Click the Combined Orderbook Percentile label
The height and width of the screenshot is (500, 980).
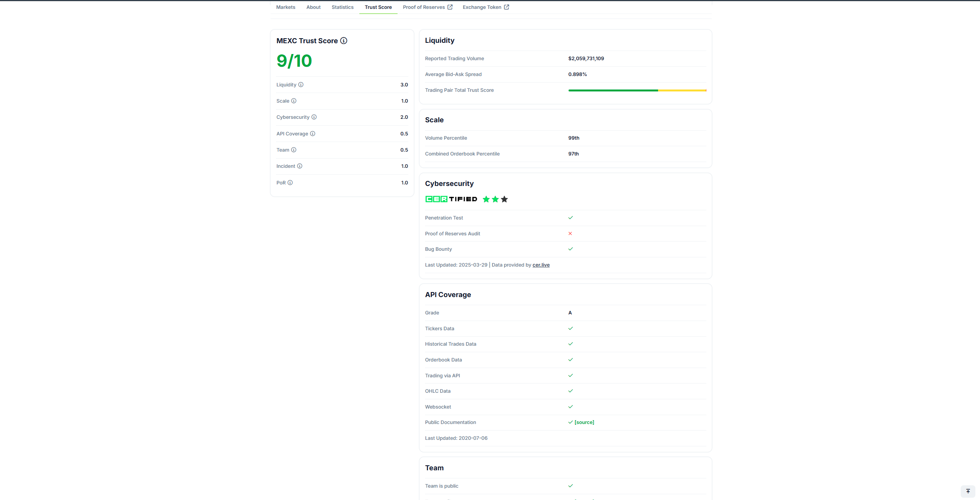click(462, 154)
